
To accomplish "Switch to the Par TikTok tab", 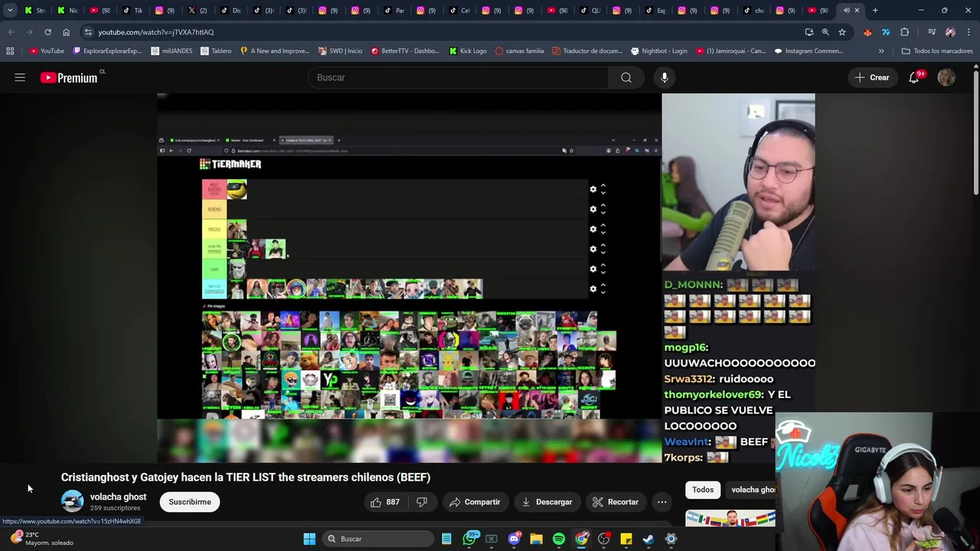I will [x=394, y=11].
